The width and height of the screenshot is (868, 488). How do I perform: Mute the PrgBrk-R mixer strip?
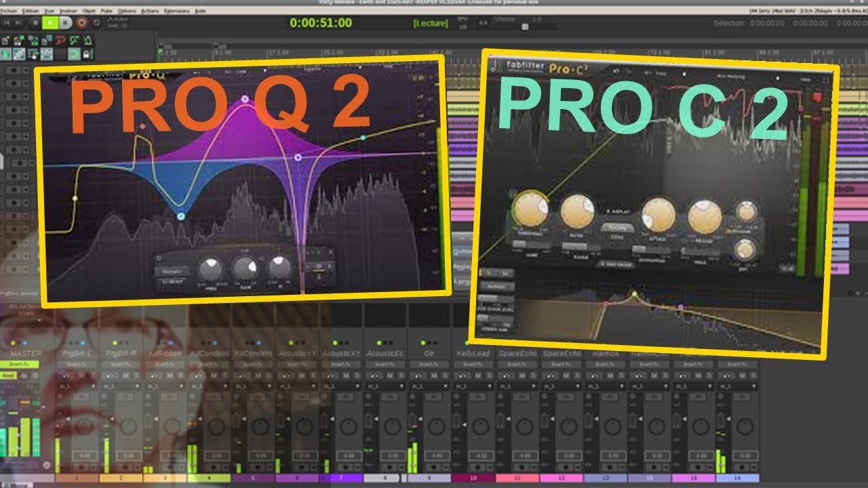pyautogui.click(x=125, y=375)
